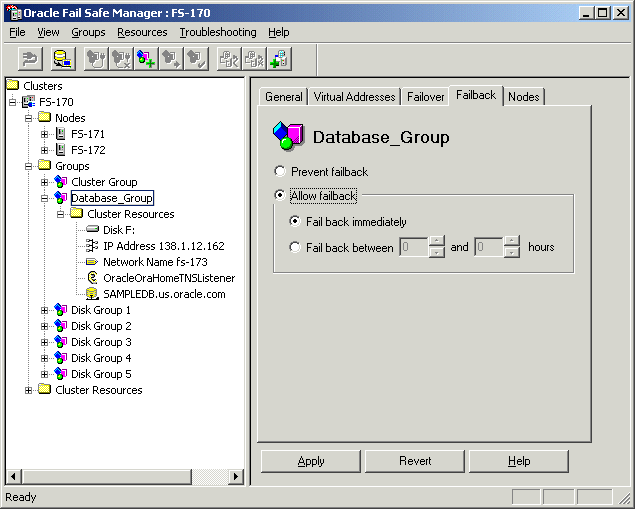Click the Revert button
The height and width of the screenshot is (509, 635).
(415, 461)
